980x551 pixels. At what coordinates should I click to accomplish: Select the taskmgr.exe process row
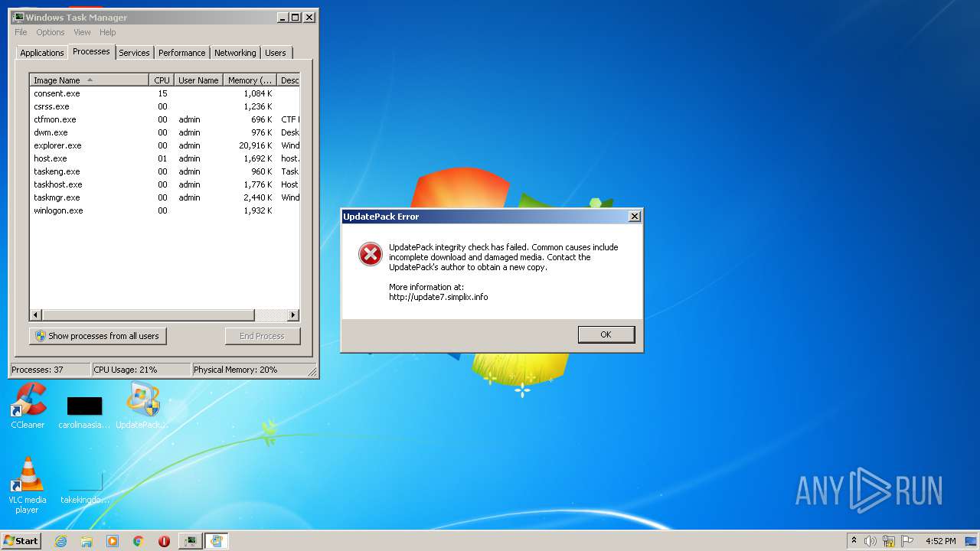coord(165,197)
